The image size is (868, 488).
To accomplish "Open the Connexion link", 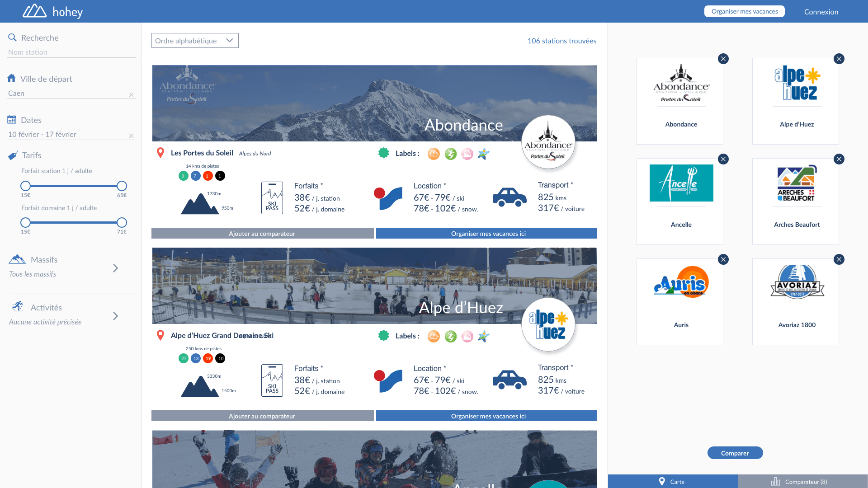I will (821, 12).
